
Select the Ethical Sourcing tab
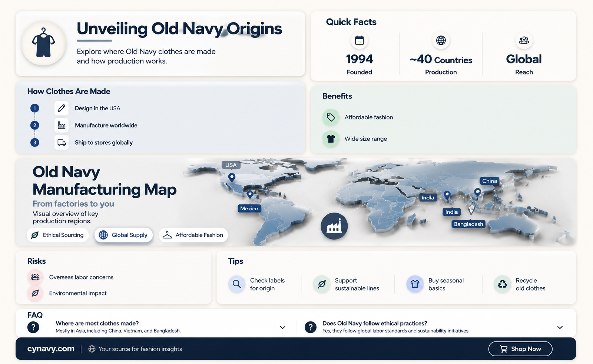point(58,235)
